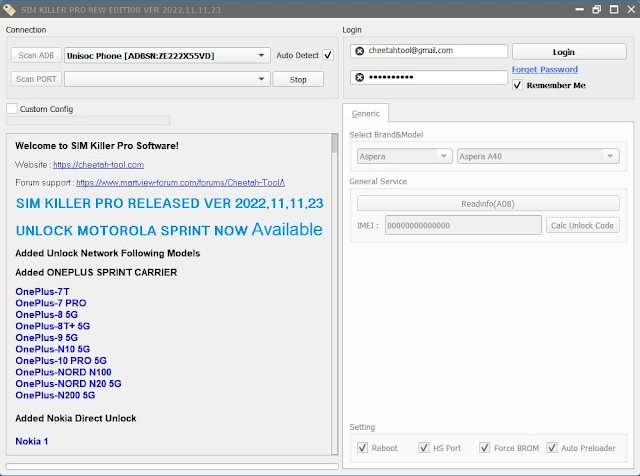Click the email input field
Screen dimensions: 640x476
tap(429, 51)
